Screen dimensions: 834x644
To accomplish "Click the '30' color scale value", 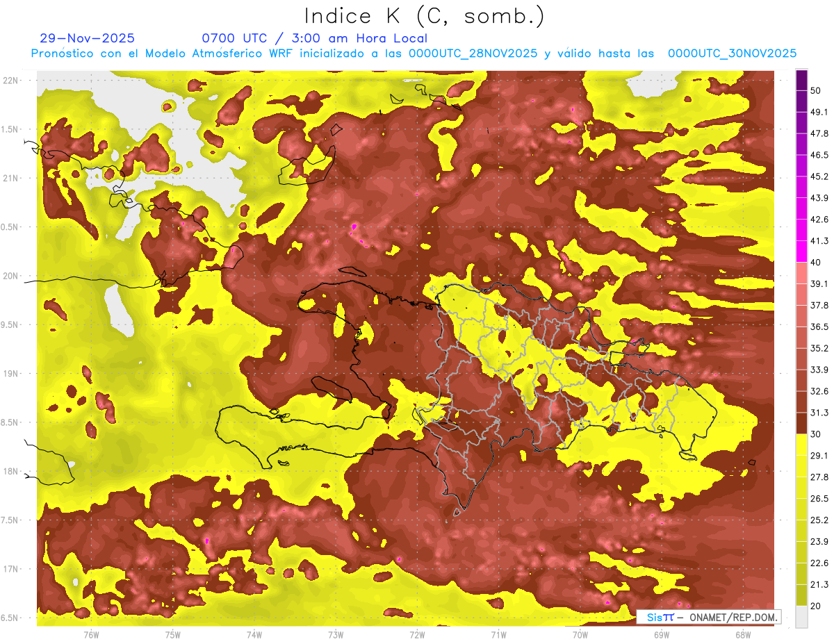I will 815,434.
